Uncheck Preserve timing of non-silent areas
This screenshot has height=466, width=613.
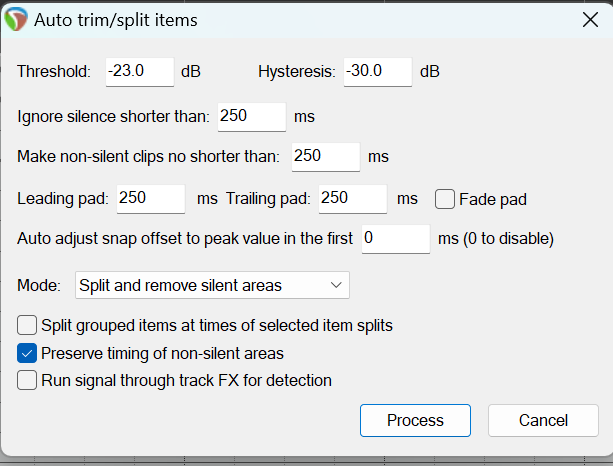click(27, 353)
